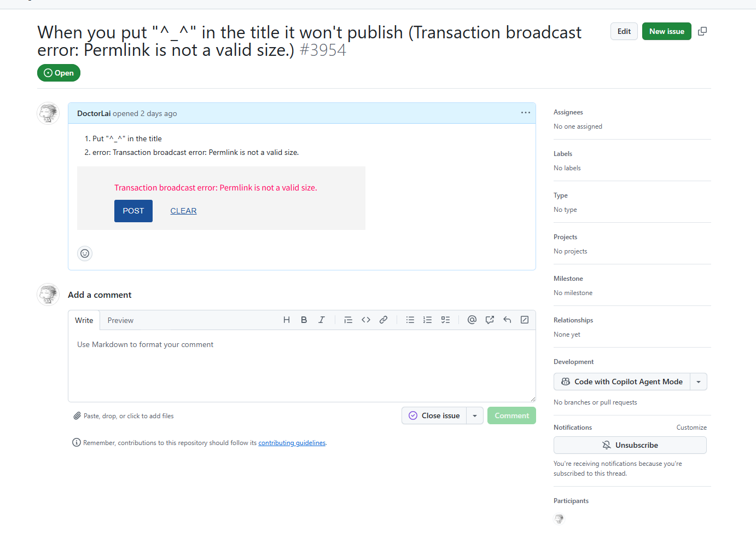The image size is (756, 537).
Task: Click Code with Copilot Agent Mode
Action: 622,382
